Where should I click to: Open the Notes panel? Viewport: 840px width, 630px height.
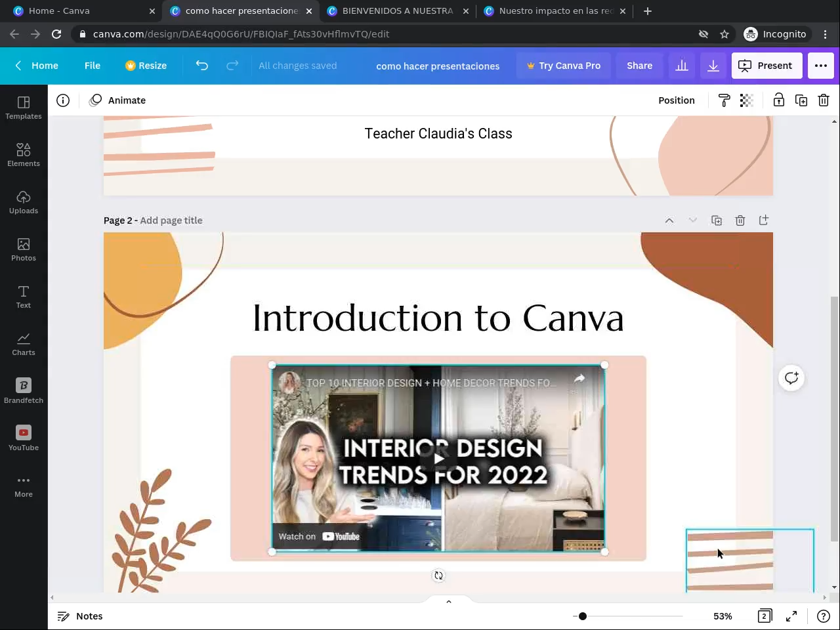tap(81, 616)
